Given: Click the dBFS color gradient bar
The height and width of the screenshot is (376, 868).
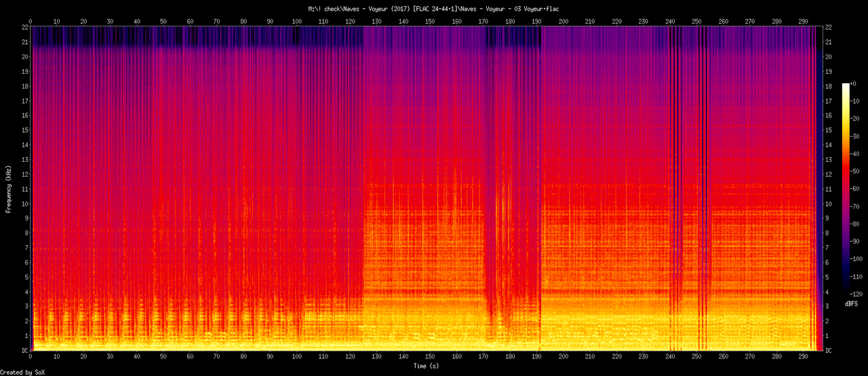Looking at the screenshot, I should (845, 188).
